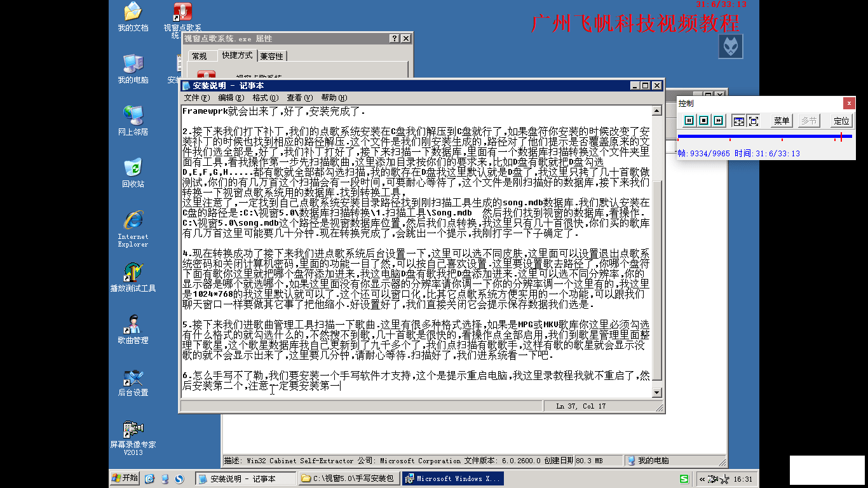Open Notepad 文件 menu
Viewport: 868px width, 488px height.
(x=196, y=98)
